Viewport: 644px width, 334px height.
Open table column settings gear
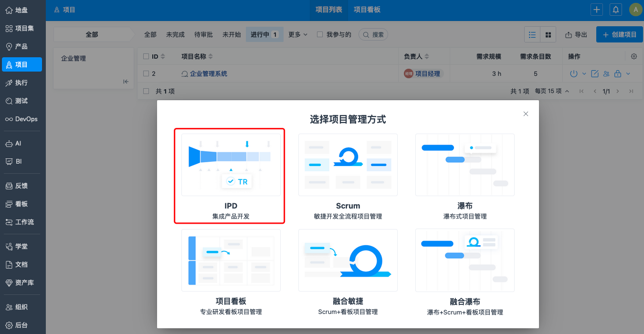(634, 56)
